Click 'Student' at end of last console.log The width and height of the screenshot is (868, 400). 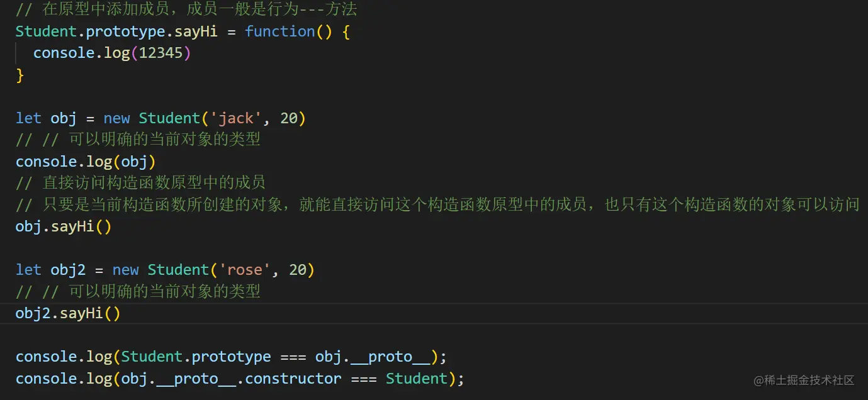(x=416, y=379)
